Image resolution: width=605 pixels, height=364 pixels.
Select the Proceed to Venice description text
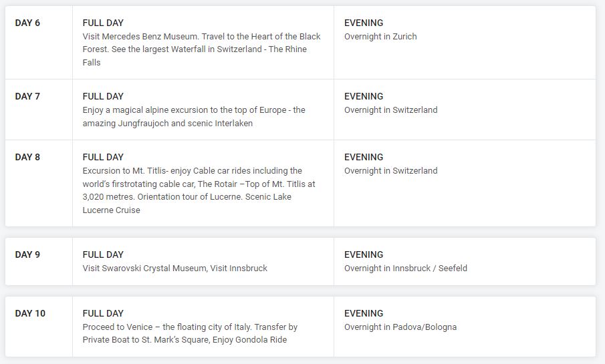pyautogui.click(x=190, y=333)
